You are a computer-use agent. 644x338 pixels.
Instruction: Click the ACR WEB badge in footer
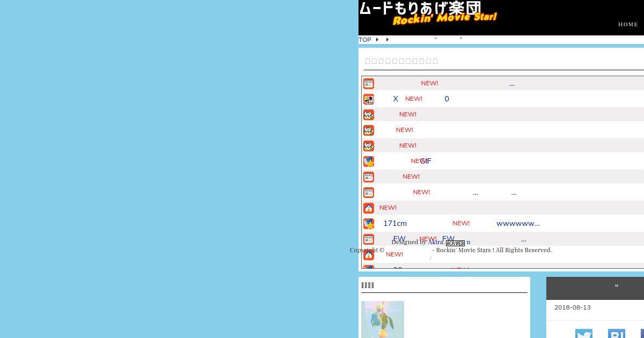pos(455,243)
